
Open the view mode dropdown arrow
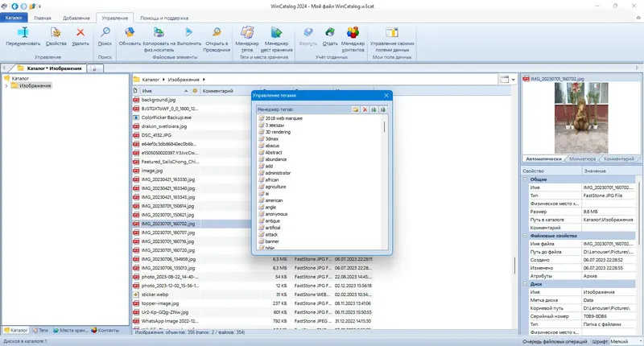pos(514,80)
